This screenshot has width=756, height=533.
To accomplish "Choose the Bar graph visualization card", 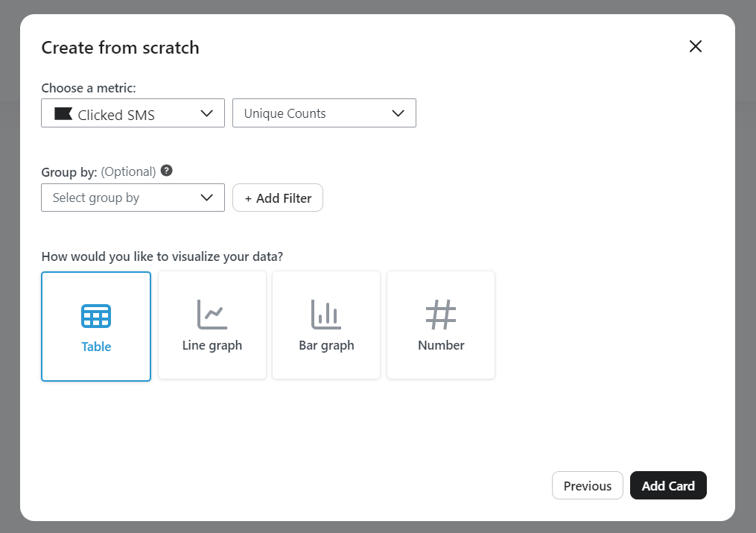I will click(x=325, y=325).
